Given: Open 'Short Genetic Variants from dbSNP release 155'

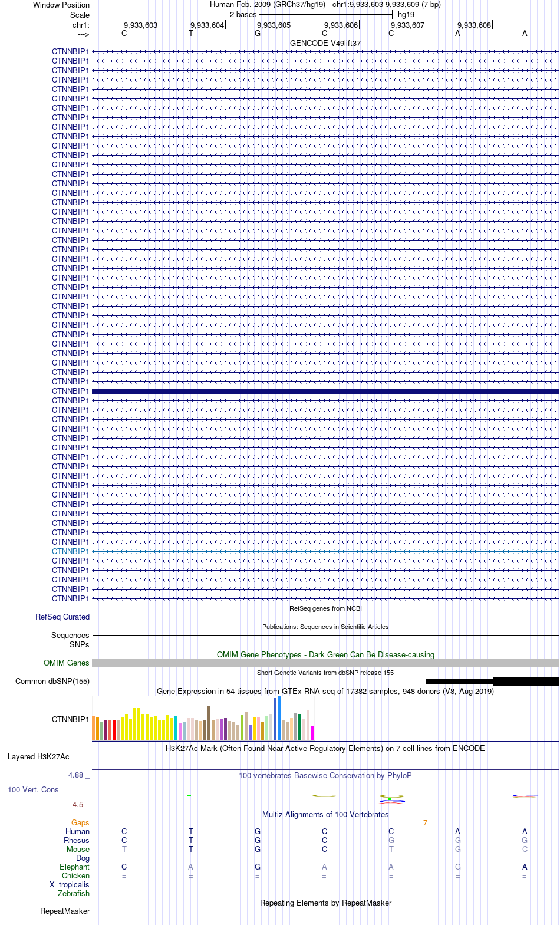Looking at the screenshot, I should tap(325, 673).
